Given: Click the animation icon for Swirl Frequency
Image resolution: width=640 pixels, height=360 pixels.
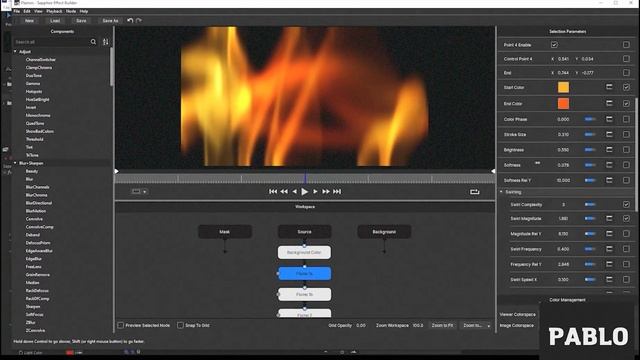Looking at the screenshot, I should 609,249.
